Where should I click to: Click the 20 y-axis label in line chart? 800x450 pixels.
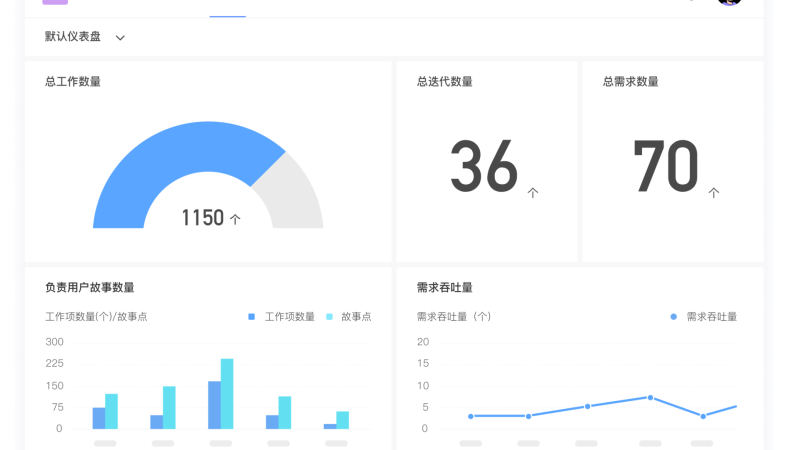423,342
